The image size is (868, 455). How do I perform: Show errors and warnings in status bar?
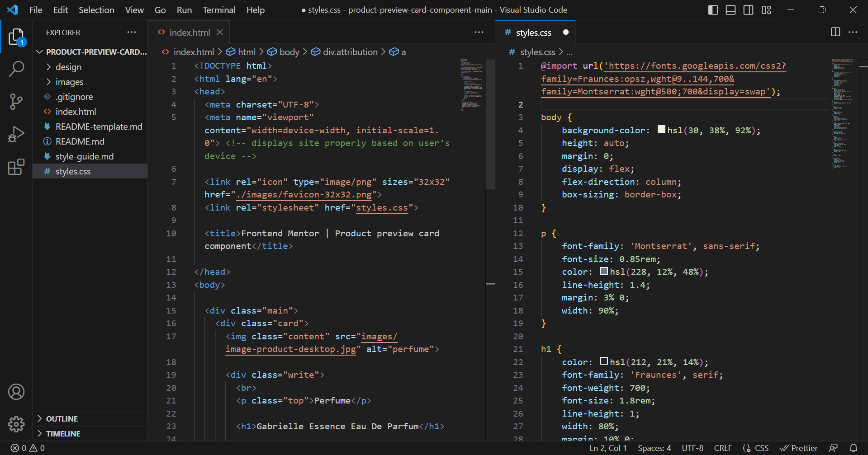(x=28, y=448)
